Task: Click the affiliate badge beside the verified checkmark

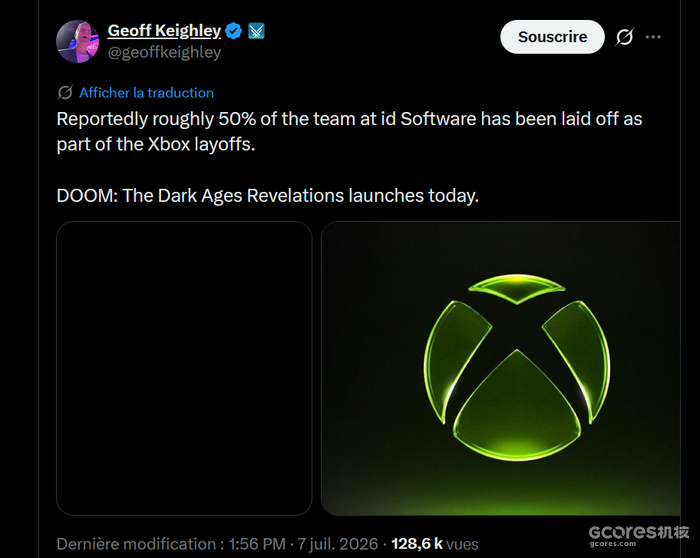Action: coord(256,31)
